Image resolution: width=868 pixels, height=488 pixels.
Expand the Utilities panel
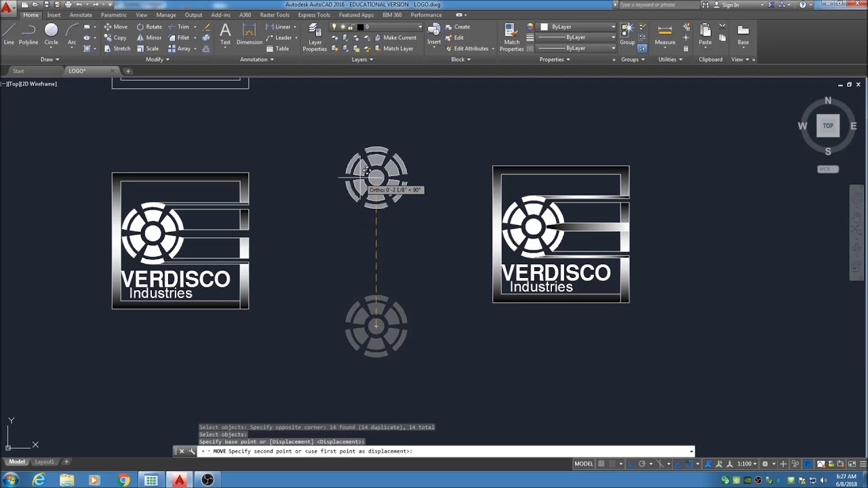670,60
